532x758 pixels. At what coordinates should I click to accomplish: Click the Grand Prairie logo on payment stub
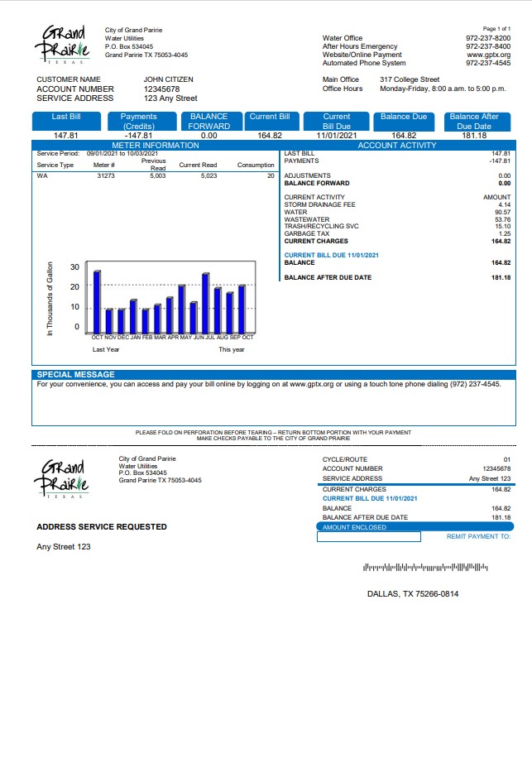(x=62, y=479)
